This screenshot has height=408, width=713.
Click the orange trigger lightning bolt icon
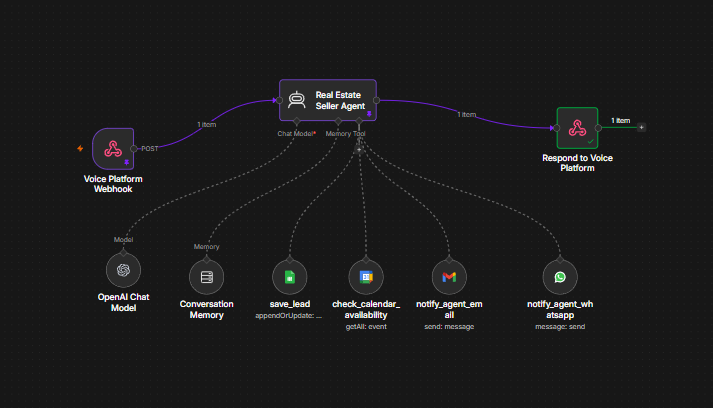(x=80, y=148)
